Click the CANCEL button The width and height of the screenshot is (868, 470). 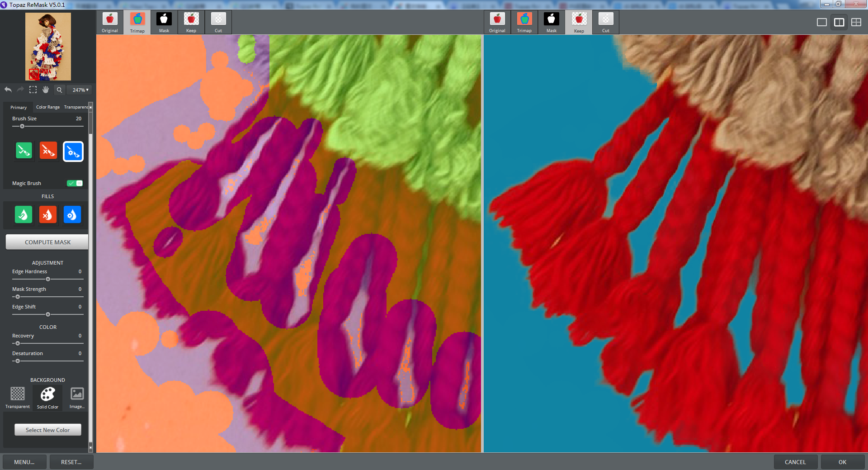[x=795, y=462]
